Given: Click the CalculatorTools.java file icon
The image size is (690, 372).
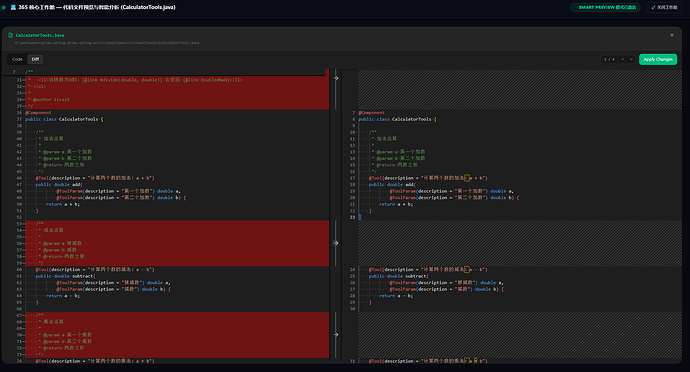Looking at the screenshot, I should pos(11,35).
